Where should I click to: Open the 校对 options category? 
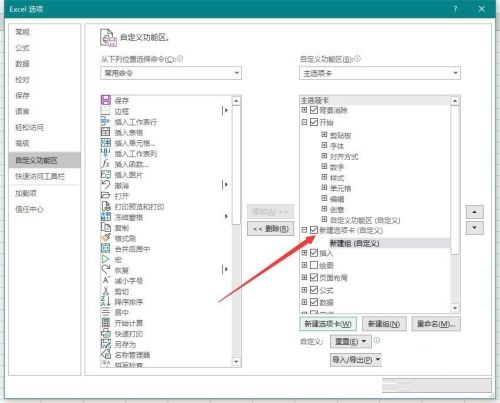tap(44, 80)
